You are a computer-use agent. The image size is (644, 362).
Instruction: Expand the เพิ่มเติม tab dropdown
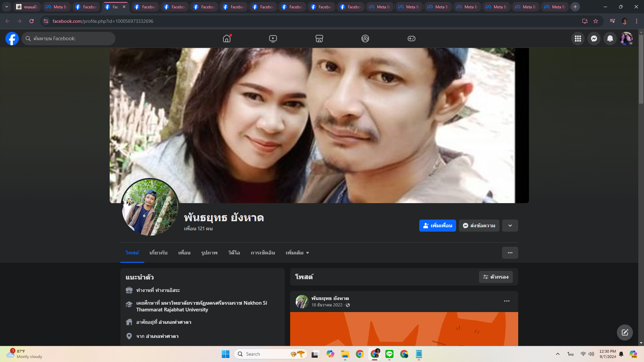[297, 253]
